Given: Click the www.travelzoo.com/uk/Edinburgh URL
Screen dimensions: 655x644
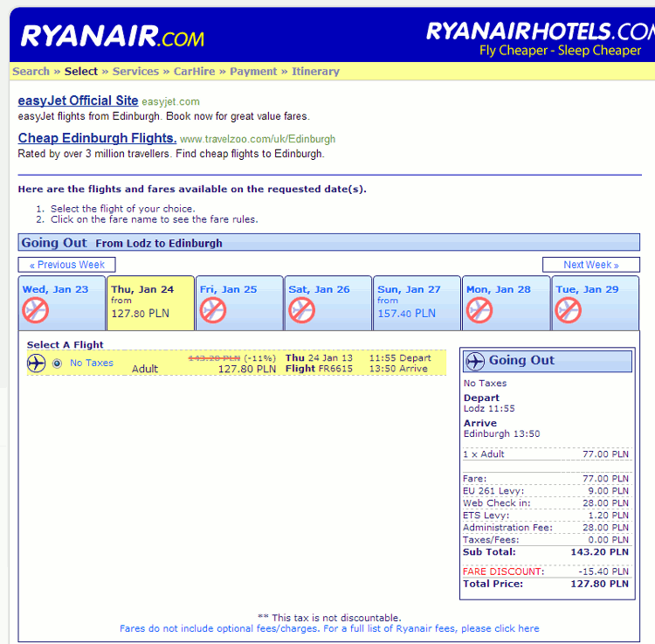Looking at the screenshot, I should click(258, 139).
